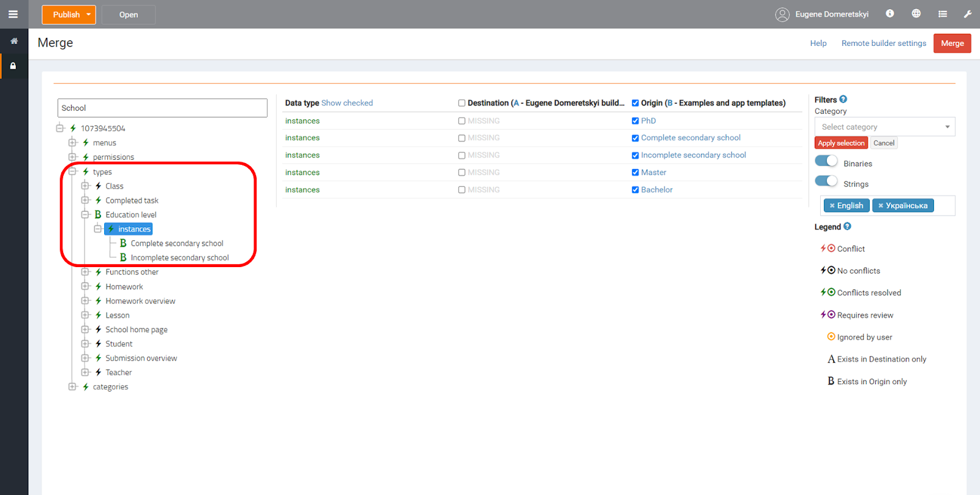Collapse the 1073945504 root node

click(x=60, y=128)
